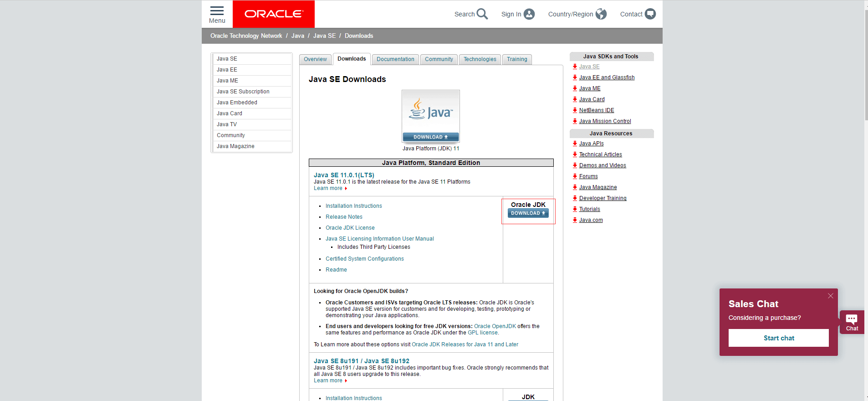Open the NetBeans IDE link
This screenshot has height=401, width=868.
coord(597,110)
